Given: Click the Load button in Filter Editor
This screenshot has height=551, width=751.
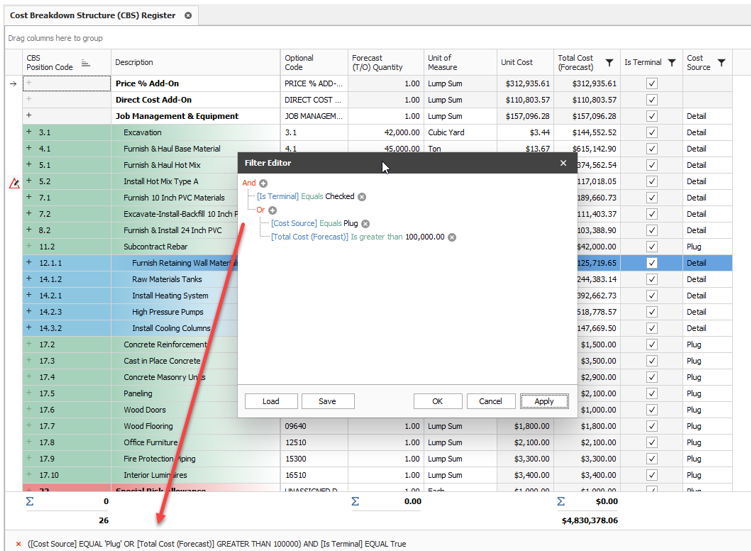Looking at the screenshot, I should [271, 401].
